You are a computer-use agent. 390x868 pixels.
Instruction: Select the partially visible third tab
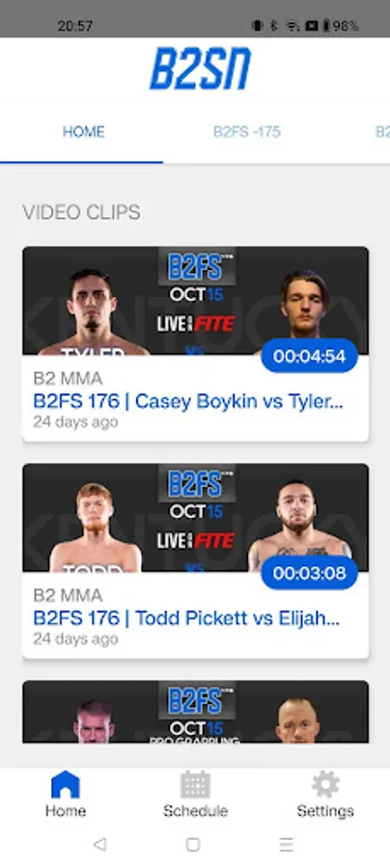[x=383, y=132]
